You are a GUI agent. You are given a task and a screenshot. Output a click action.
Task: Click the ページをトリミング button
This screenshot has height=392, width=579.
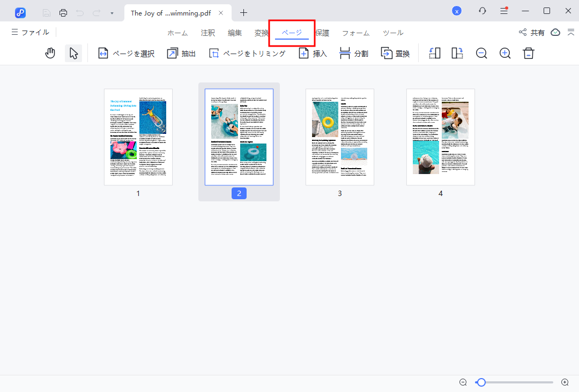(247, 54)
